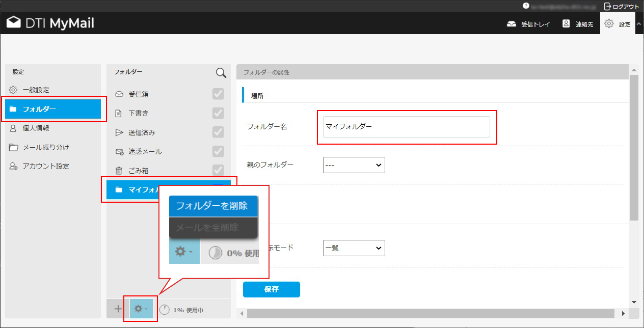Click scrollbar up arrow in properties panel

(634, 69)
